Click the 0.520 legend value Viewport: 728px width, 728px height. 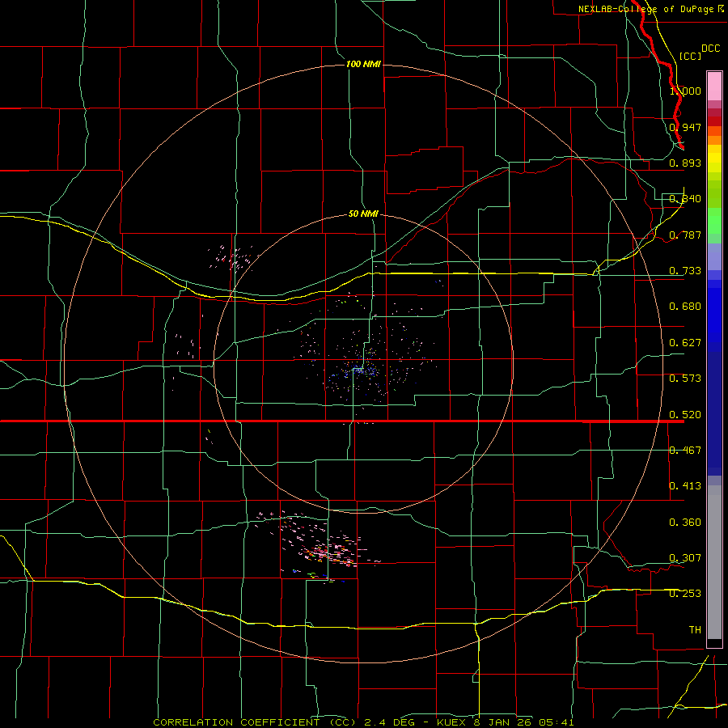[x=685, y=415]
